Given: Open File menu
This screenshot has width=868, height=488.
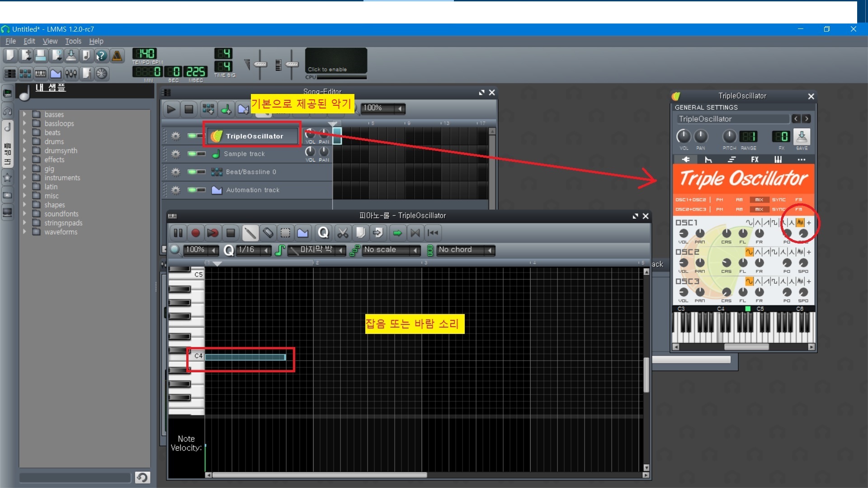Looking at the screenshot, I should (x=10, y=41).
